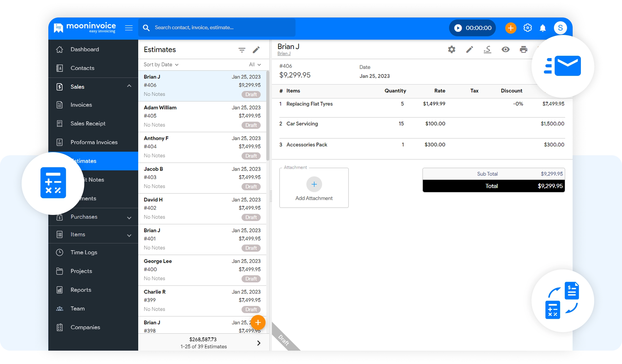Image resolution: width=622 pixels, height=364 pixels.
Task: Click the orange plus in top bar
Action: click(x=510, y=28)
